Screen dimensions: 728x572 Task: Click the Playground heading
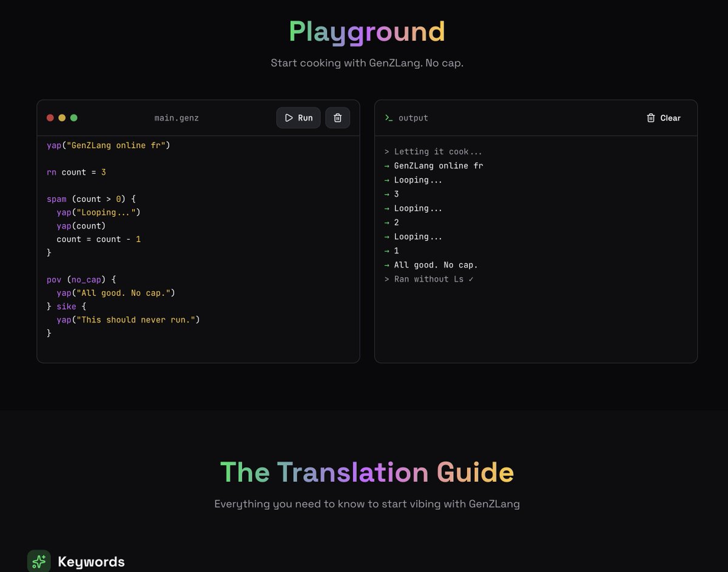[366, 32]
